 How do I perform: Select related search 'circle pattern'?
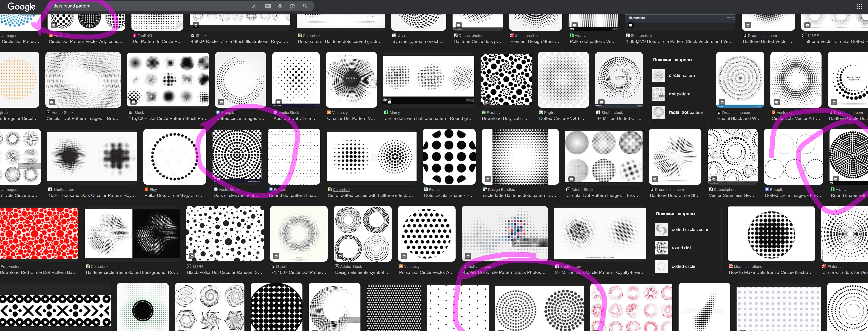[681, 76]
